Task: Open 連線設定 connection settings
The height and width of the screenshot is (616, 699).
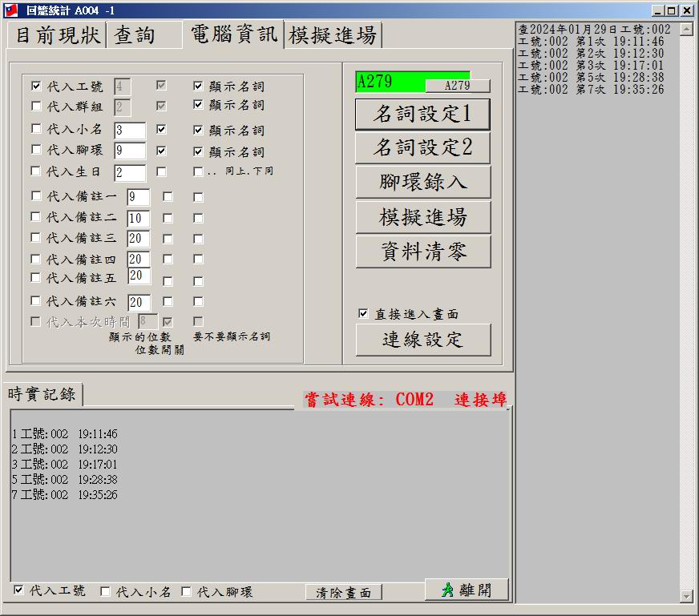Action: [422, 340]
